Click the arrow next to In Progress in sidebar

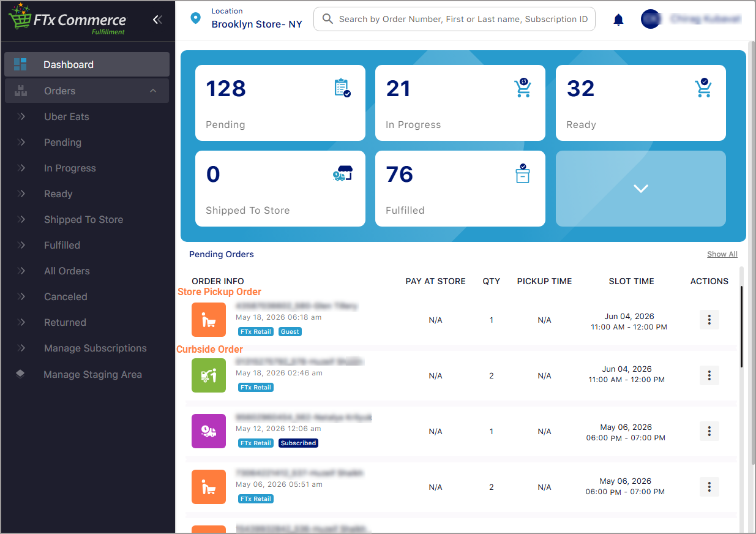tap(22, 168)
